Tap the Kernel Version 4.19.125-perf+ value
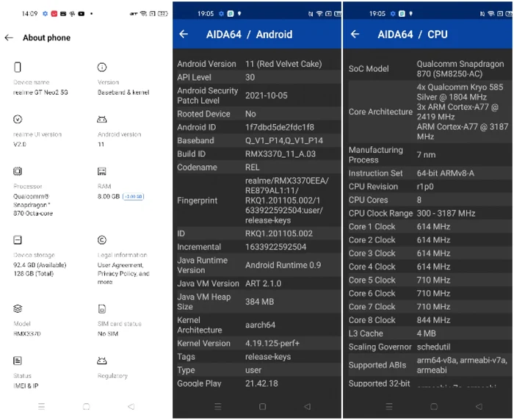Viewport: 514px width, 420px height. [272, 344]
